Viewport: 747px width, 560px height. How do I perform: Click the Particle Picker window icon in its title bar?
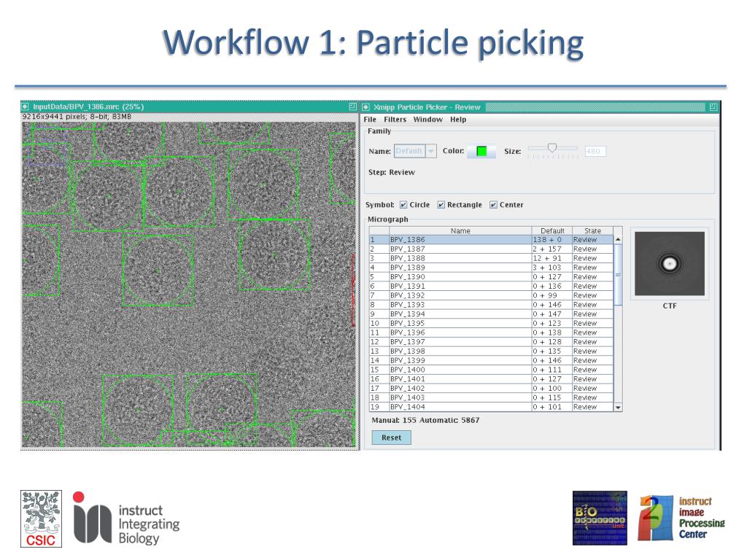[x=366, y=107]
